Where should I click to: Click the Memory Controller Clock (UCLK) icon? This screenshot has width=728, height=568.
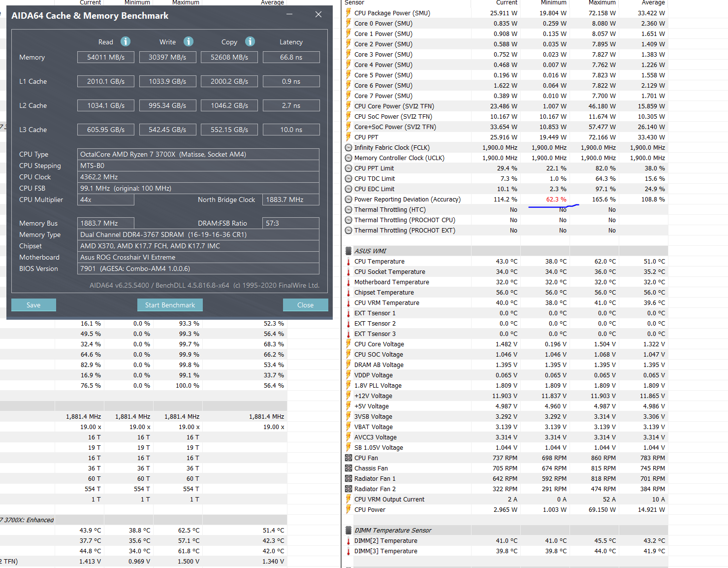point(348,158)
